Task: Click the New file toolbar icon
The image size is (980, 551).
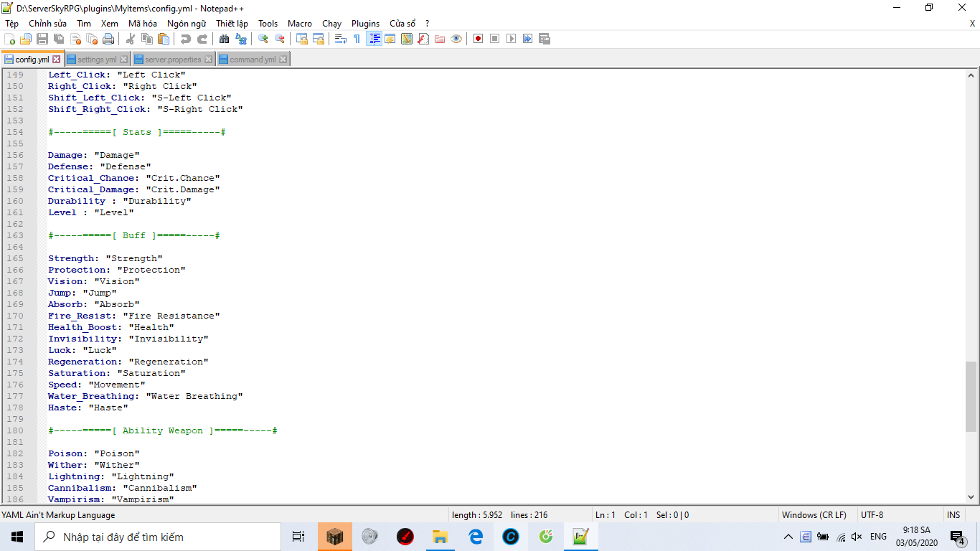Action: pyautogui.click(x=10, y=39)
